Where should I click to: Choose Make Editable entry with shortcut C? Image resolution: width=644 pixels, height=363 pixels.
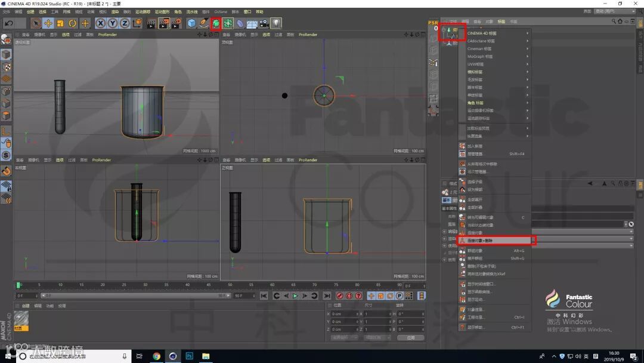pyautogui.click(x=494, y=217)
